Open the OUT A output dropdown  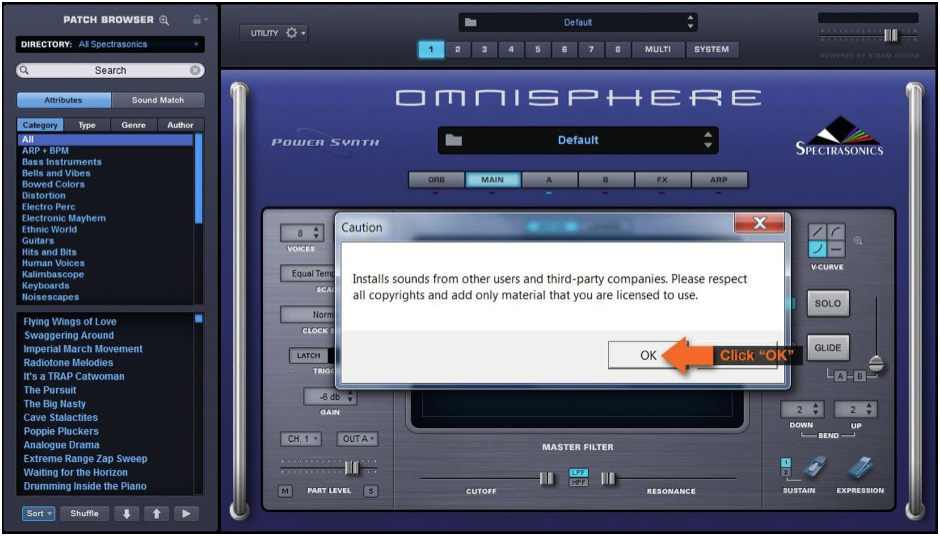pos(357,439)
